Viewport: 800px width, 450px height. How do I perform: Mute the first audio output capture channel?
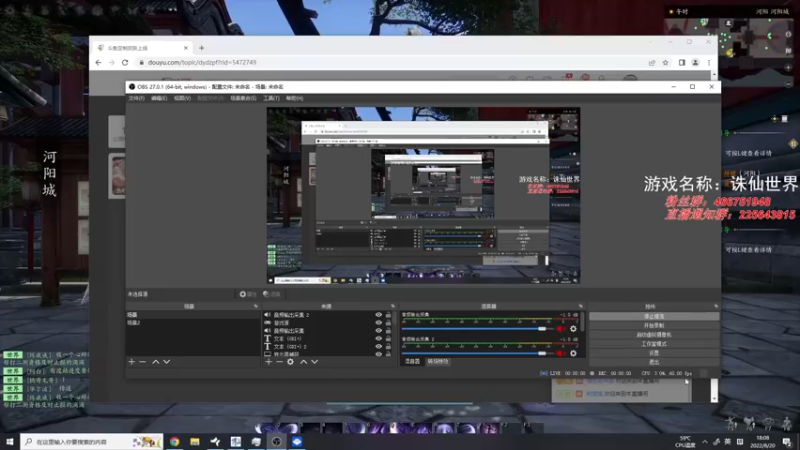[560, 329]
